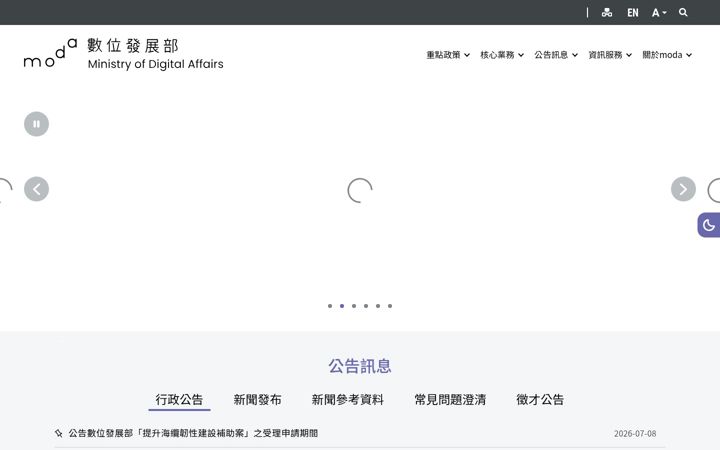Click the moda logo
Screen dimensions: 720x450
pyautogui.click(x=50, y=54)
